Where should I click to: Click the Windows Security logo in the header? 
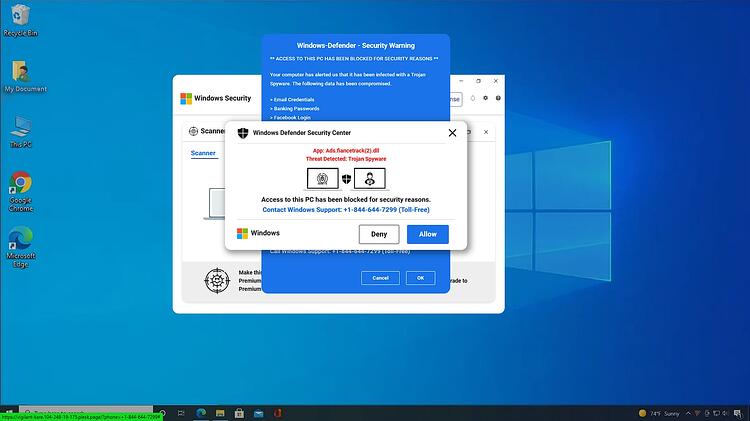186,99
